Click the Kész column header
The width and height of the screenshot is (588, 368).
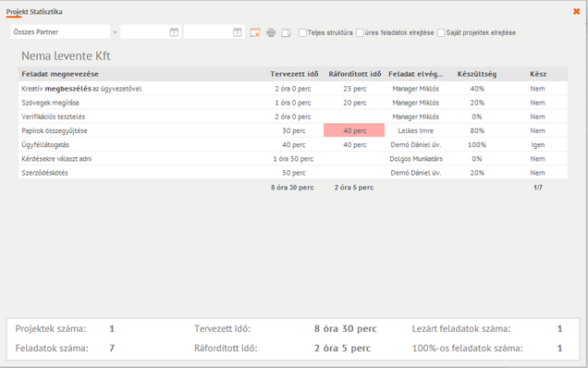click(x=538, y=74)
